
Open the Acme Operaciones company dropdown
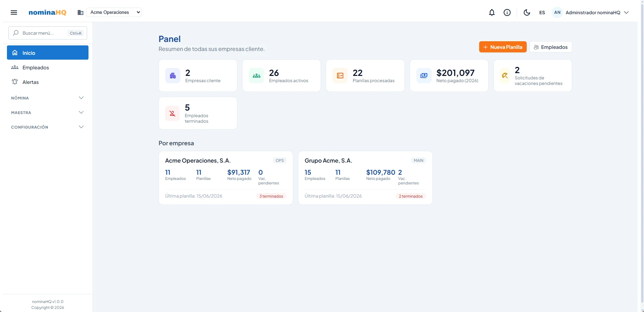point(114,12)
